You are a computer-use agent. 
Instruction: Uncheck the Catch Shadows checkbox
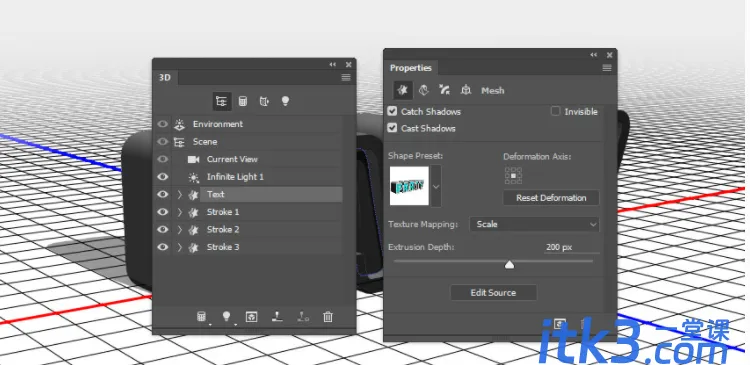[x=392, y=111]
